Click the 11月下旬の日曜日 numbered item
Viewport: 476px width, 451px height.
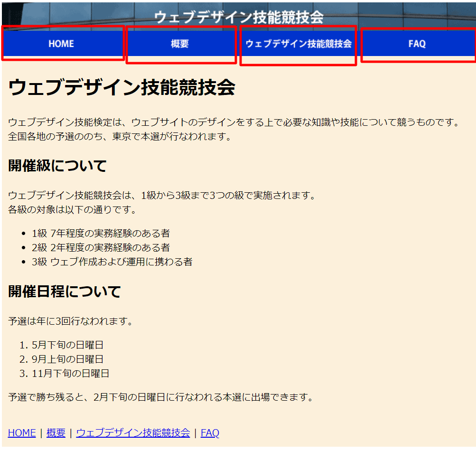(70, 373)
